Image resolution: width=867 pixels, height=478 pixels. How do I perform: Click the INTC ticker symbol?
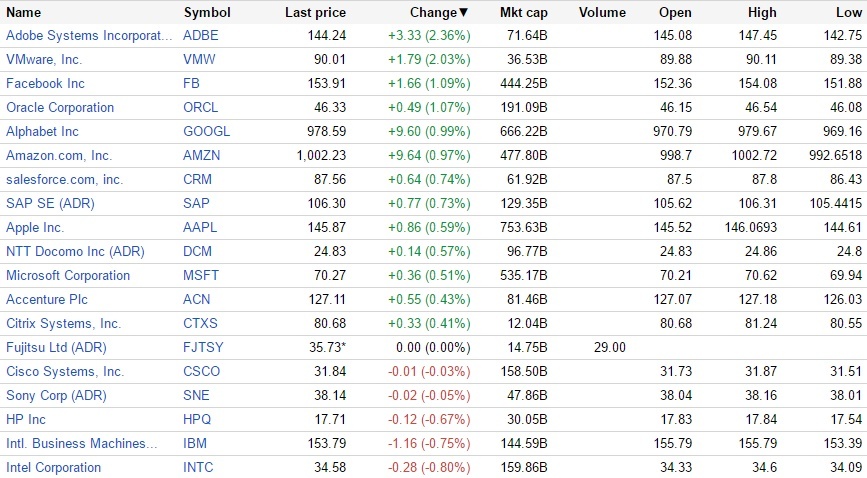pyautogui.click(x=198, y=467)
